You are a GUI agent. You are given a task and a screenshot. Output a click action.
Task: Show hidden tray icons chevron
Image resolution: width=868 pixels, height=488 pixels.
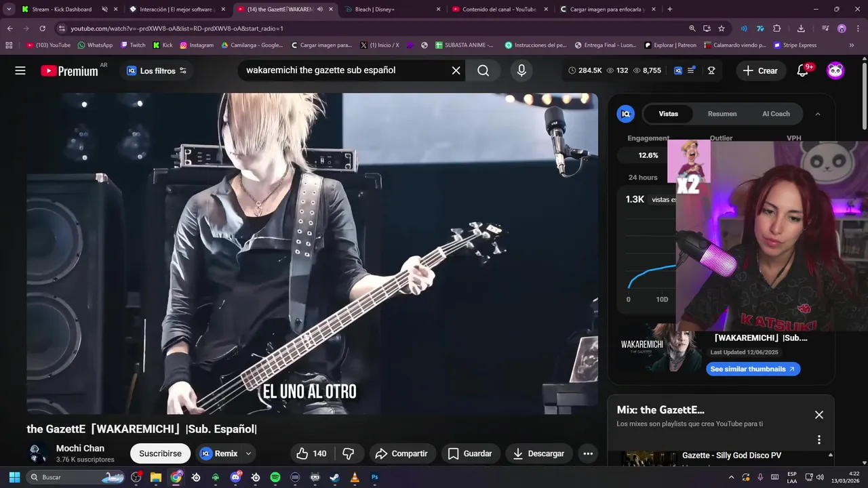pyautogui.click(x=731, y=477)
